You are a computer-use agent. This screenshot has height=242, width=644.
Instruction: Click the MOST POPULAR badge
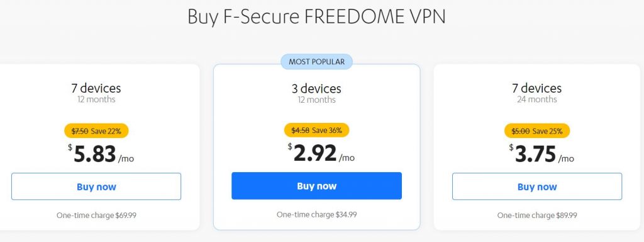click(x=317, y=62)
